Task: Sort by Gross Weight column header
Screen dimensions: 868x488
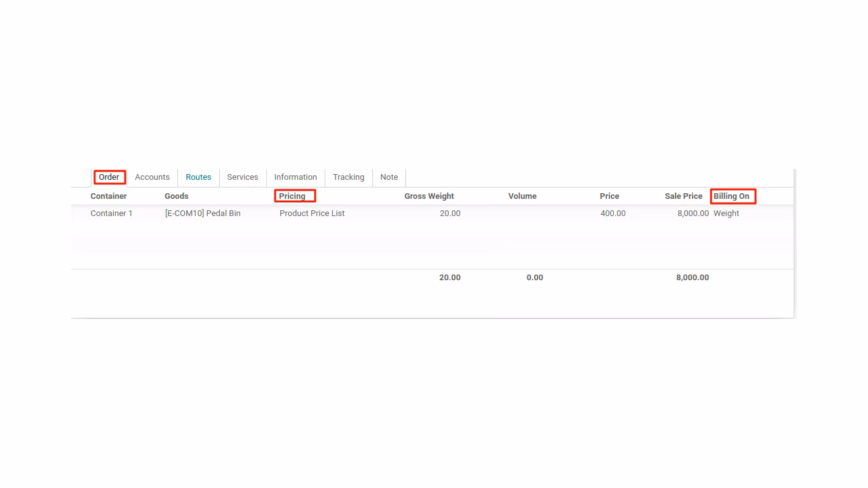Action: click(x=429, y=196)
